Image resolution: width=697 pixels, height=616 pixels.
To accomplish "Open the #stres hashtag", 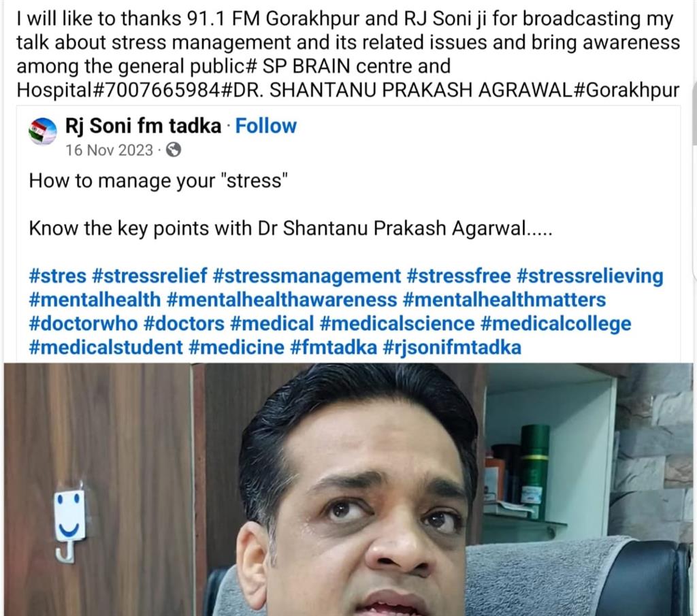I will 57,276.
